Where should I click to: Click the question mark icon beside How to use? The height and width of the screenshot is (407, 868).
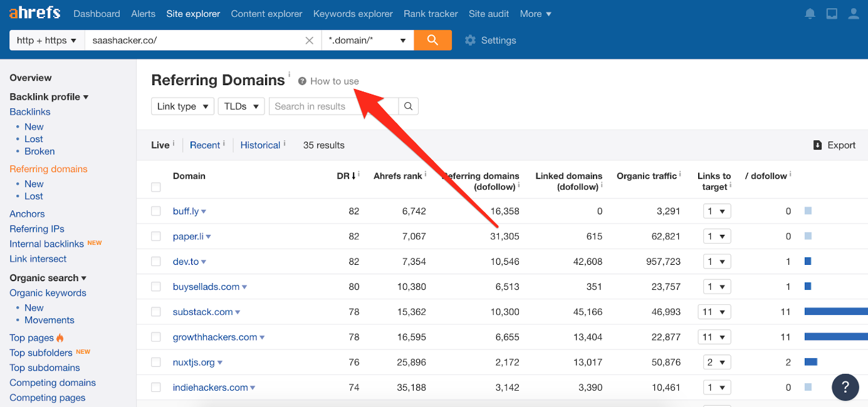click(x=302, y=81)
